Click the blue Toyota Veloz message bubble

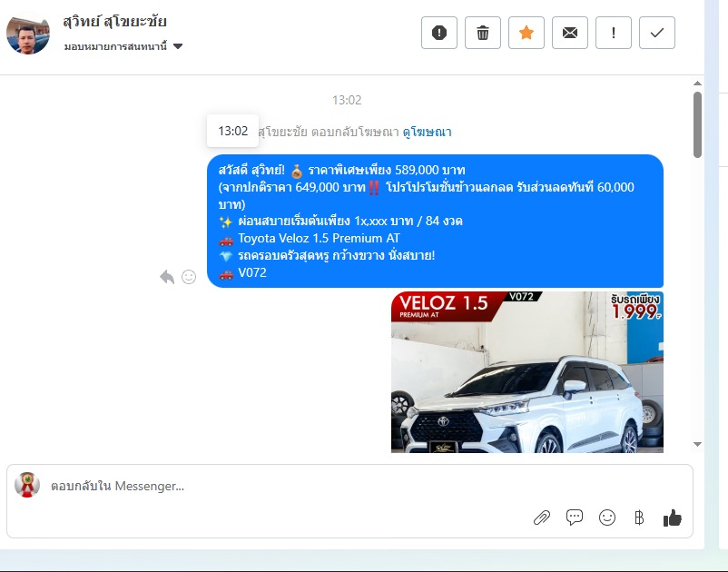435,221
